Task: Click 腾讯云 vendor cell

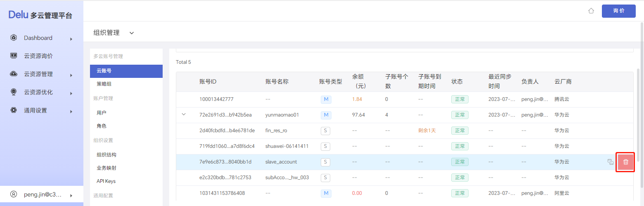Action: pos(562,99)
